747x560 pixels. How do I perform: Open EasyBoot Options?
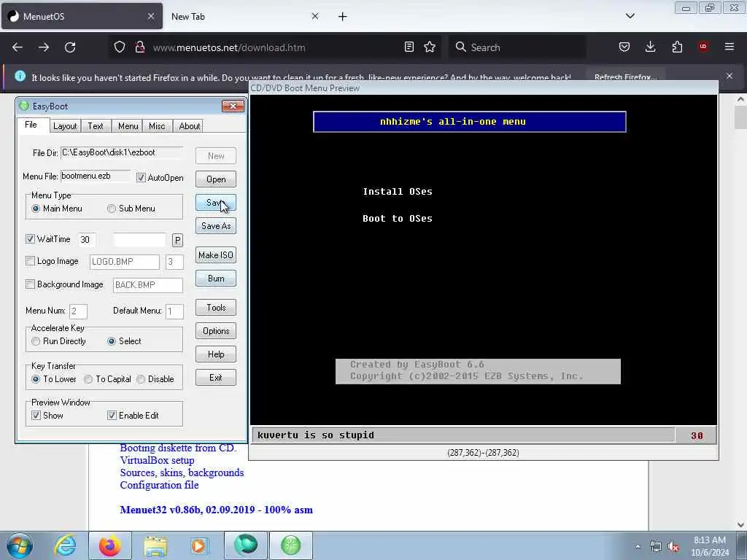pos(216,331)
